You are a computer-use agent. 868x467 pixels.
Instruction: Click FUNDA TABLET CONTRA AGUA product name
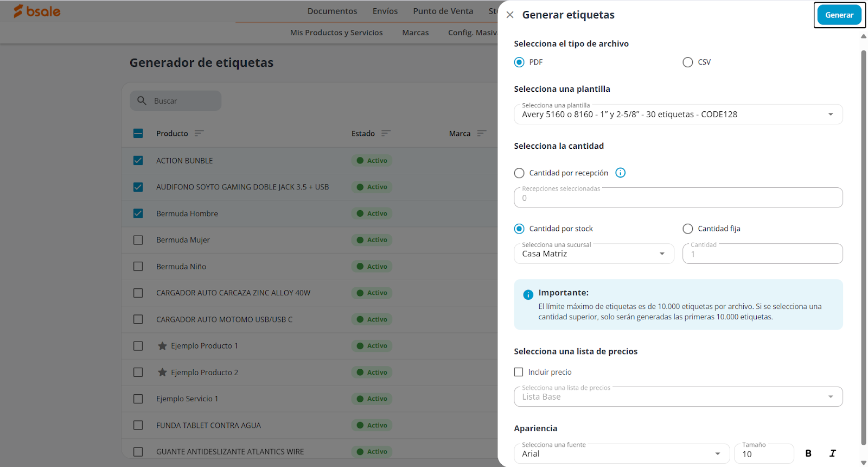(208, 425)
